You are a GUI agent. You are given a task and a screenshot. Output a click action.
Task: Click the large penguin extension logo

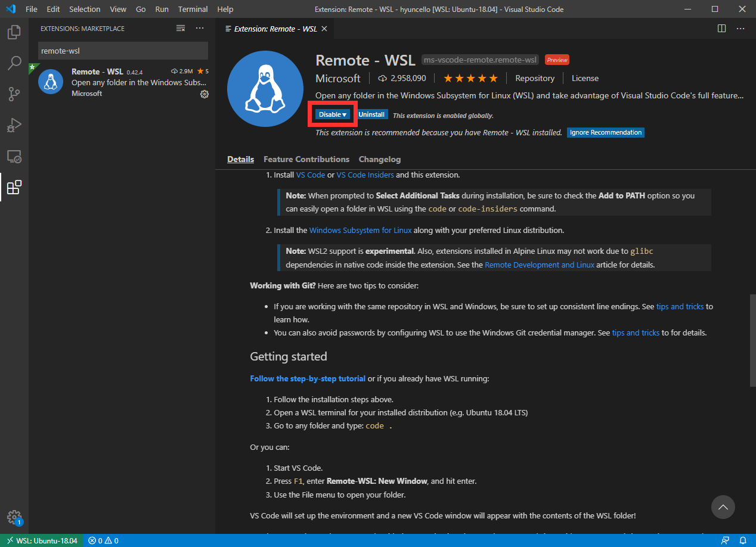point(265,89)
